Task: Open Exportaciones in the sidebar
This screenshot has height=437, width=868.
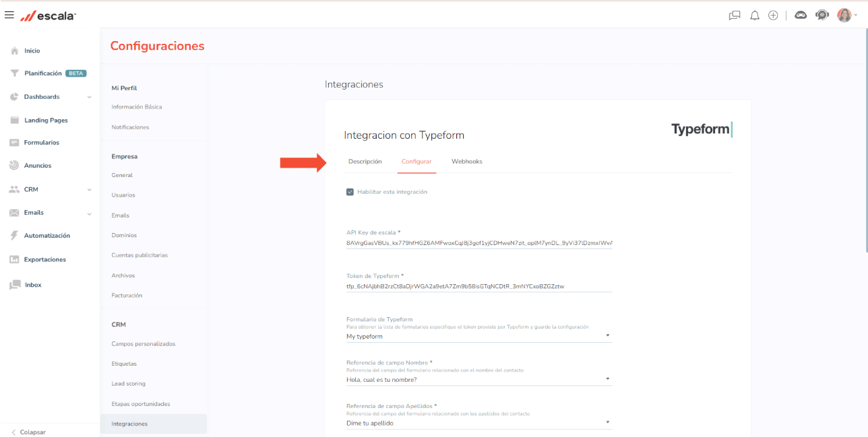Action: coord(45,259)
